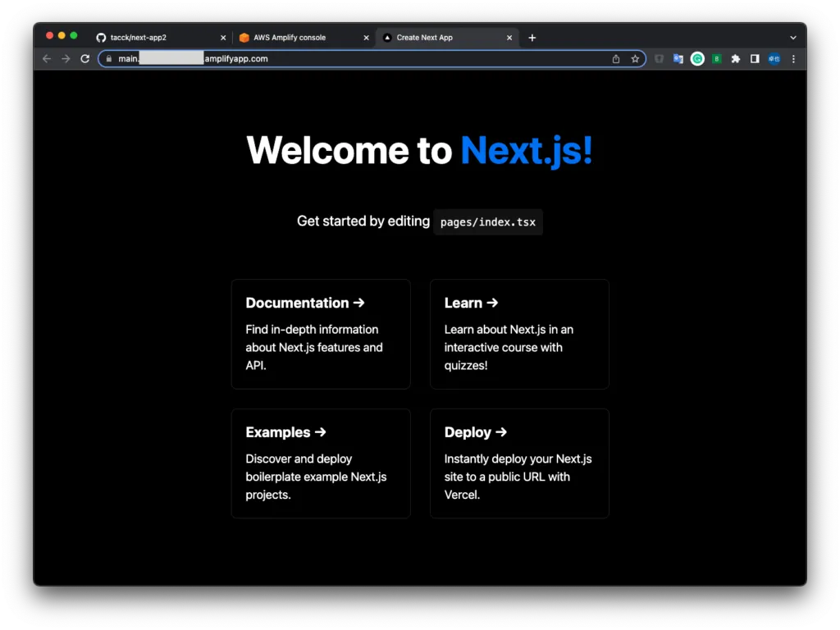Open the Grammarly extension icon
Viewport: 840px width, 630px height.
pyautogui.click(x=697, y=59)
